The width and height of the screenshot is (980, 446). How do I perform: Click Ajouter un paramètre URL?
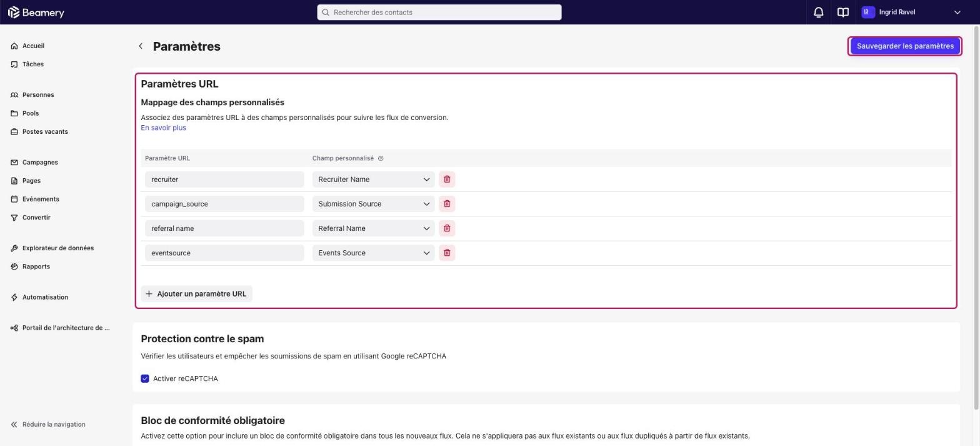click(x=196, y=294)
